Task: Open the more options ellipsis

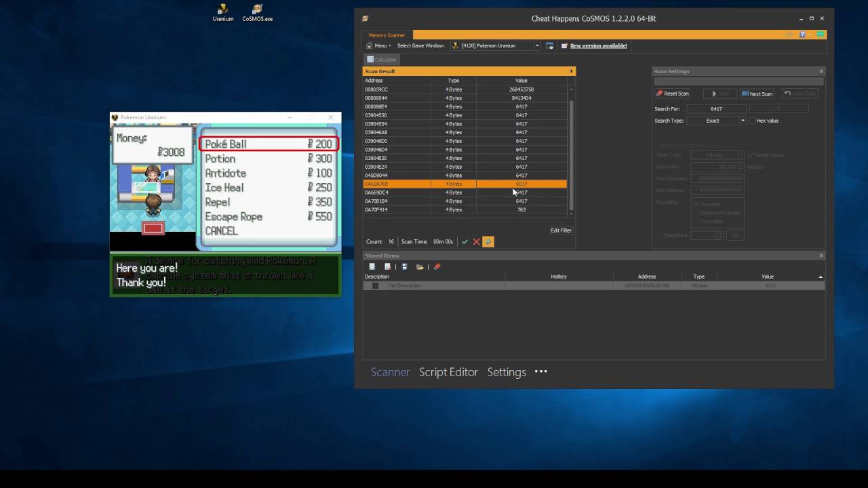Action: (540, 371)
